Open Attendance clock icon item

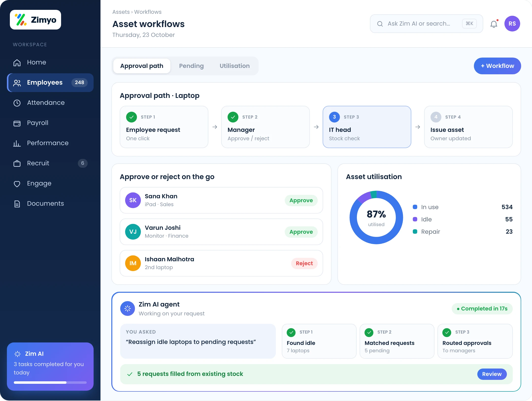50,103
